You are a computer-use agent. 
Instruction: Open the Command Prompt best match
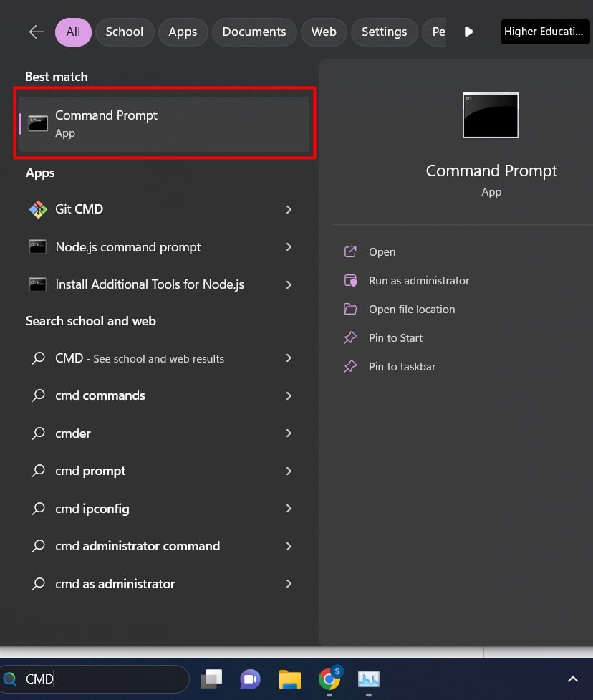[164, 124]
